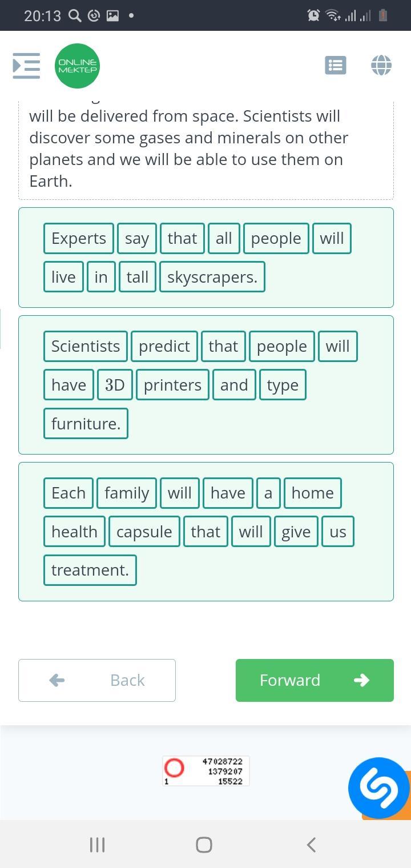This screenshot has width=411, height=868.
Task: Select the word "type" in second sentence
Action: click(283, 385)
